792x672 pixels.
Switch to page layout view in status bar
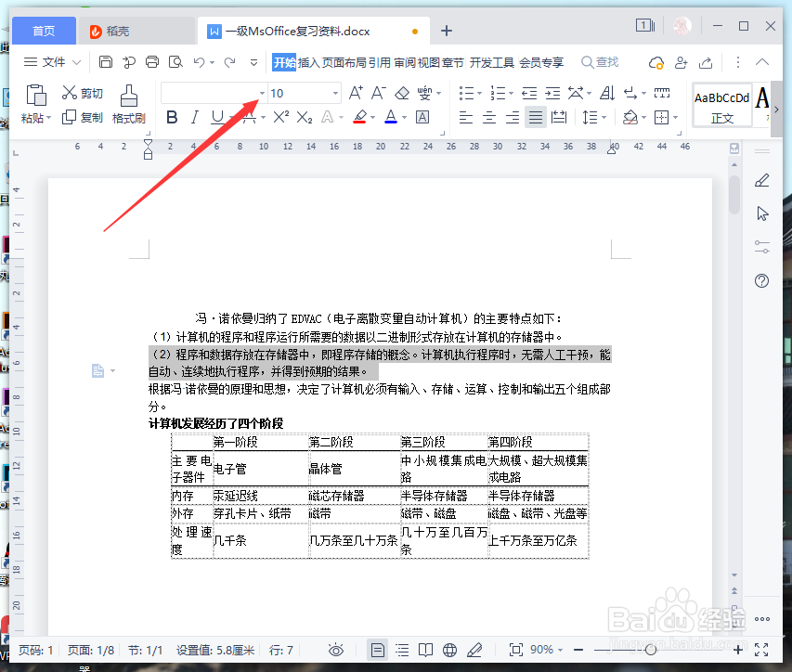tap(377, 650)
